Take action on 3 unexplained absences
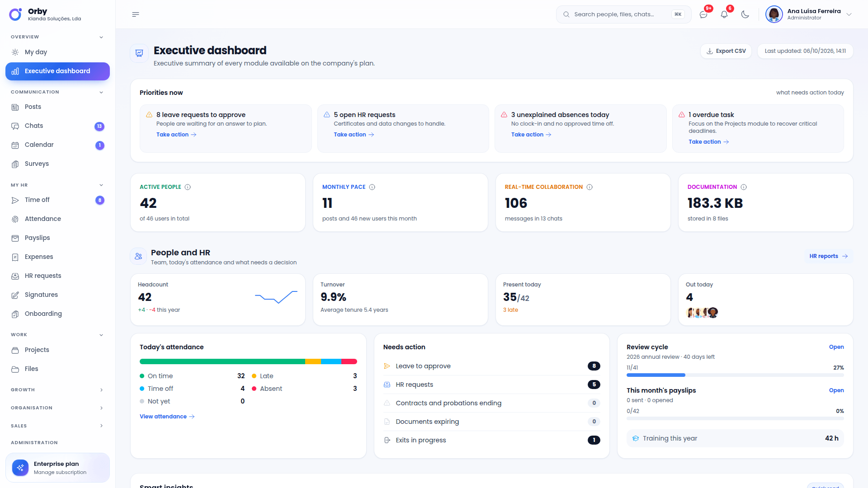Viewport: 868px width, 488px height. pos(531,135)
